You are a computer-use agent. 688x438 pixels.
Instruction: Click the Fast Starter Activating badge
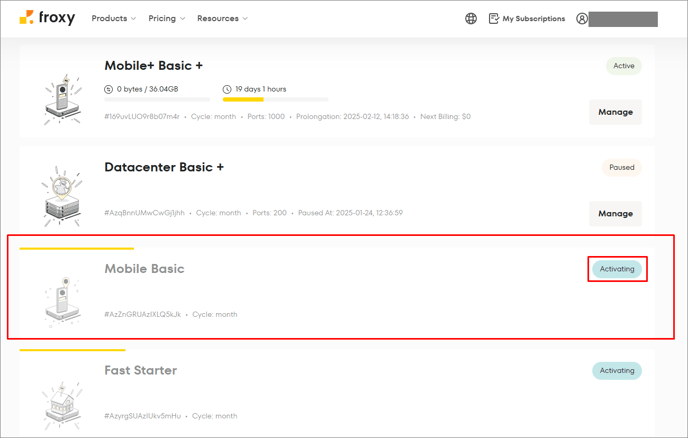(x=617, y=370)
